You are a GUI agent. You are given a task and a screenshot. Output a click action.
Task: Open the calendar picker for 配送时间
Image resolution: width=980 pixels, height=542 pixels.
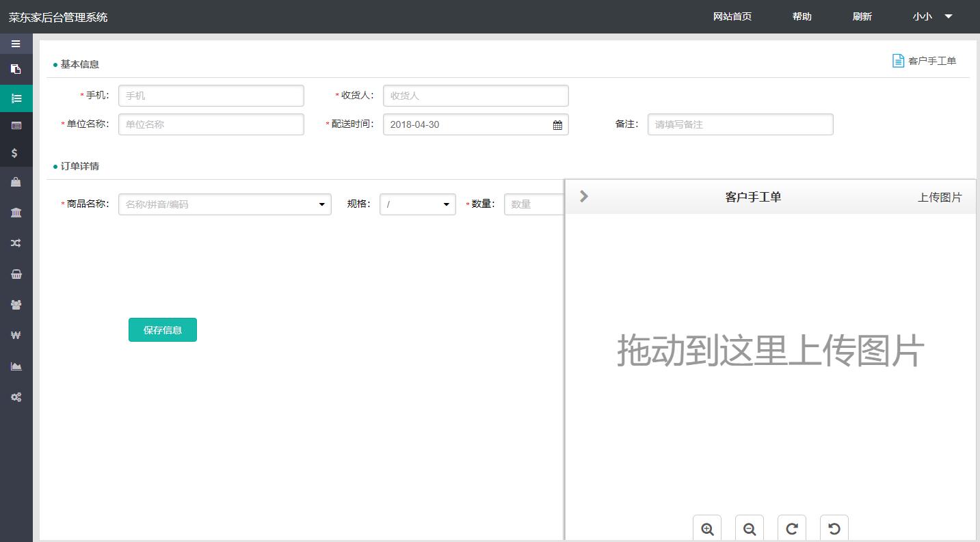click(557, 125)
